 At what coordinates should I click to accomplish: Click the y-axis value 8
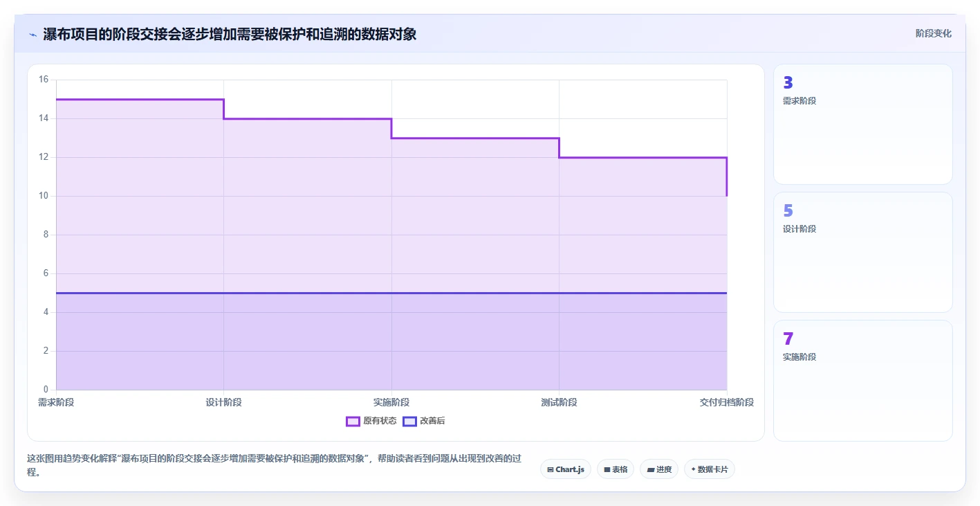[x=46, y=235]
